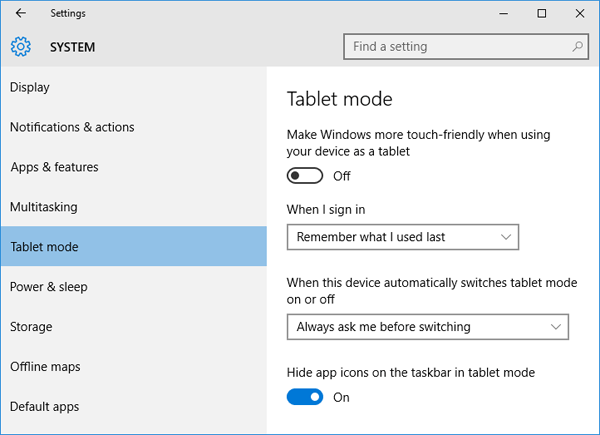The width and height of the screenshot is (600, 435).
Task: Close the Settings window
Action: coord(580,13)
